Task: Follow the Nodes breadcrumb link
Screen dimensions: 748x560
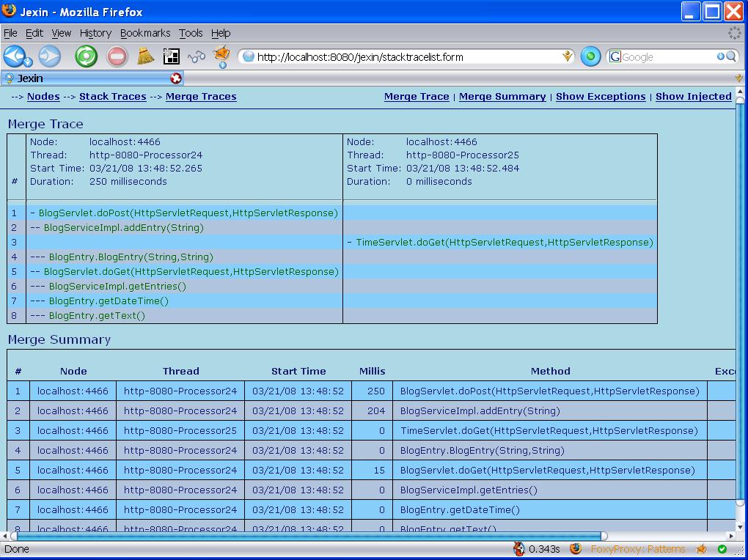Action: point(43,96)
